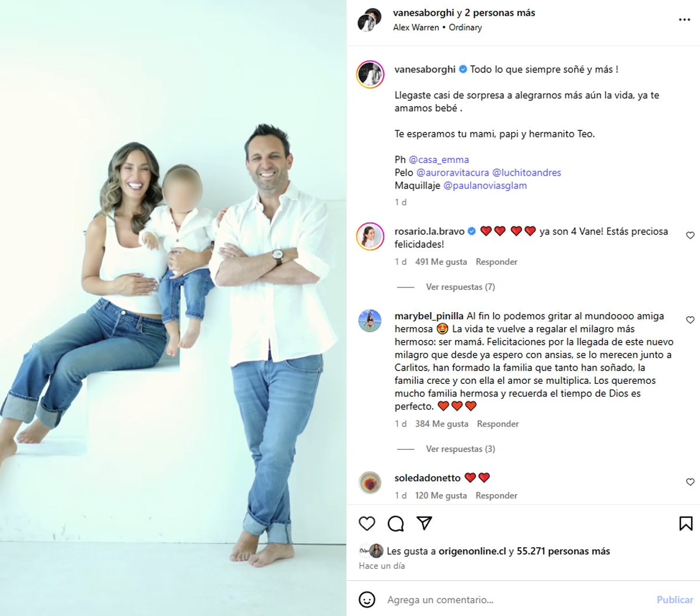Open @paulanoviasglam mention
Image resolution: width=700 pixels, height=616 pixels.
click(485, 185)
